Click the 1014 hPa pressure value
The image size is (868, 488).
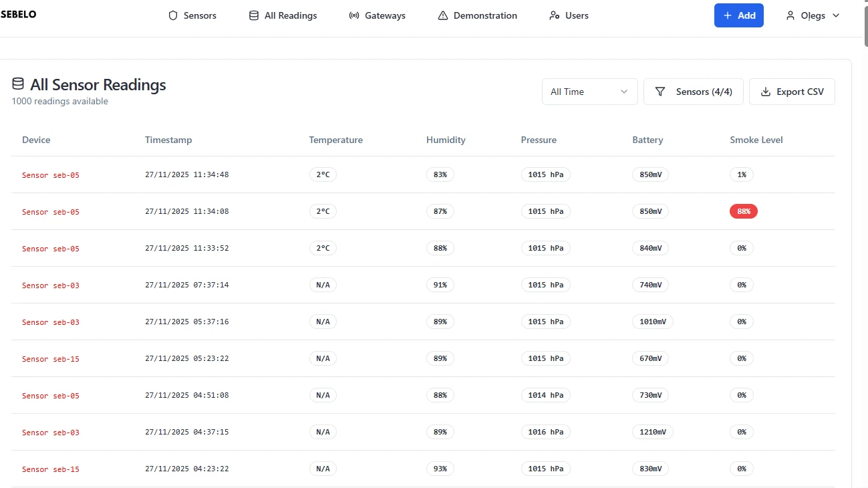pyautogui.click(x=546, y=395)
